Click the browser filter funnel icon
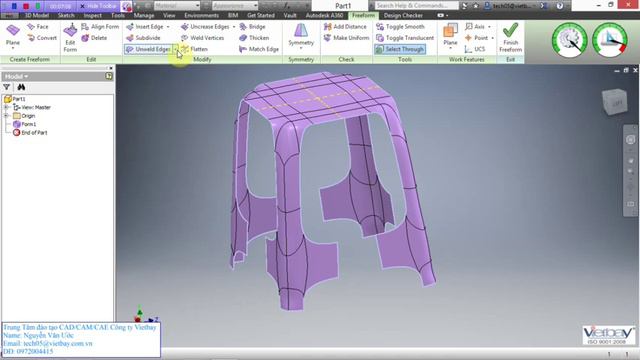 [7, 87]
